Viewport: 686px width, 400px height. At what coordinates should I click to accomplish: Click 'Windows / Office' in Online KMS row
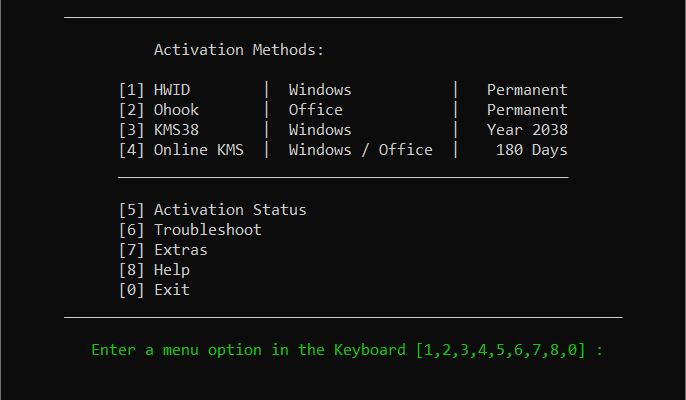360,150
